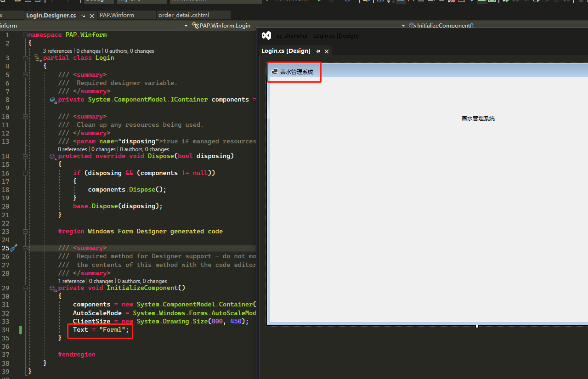
Task: Open the project scope dropdown arrow
Action: (x=186, y=26)
